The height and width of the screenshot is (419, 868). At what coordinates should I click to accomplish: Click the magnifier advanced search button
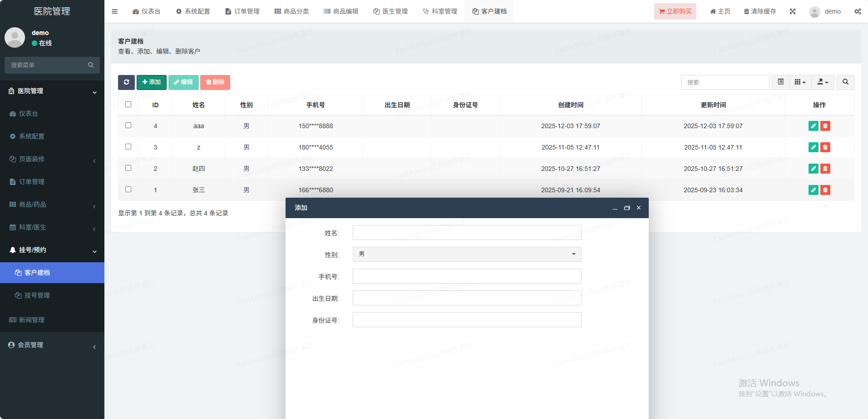pos(845,82)
